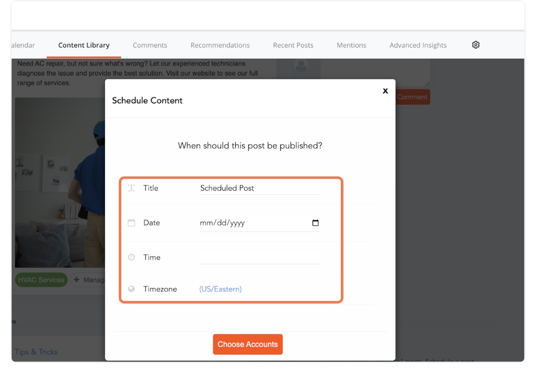
Task: Close the Schedule Content dialog
Action: pyautogui.click(x=385, y=91)
